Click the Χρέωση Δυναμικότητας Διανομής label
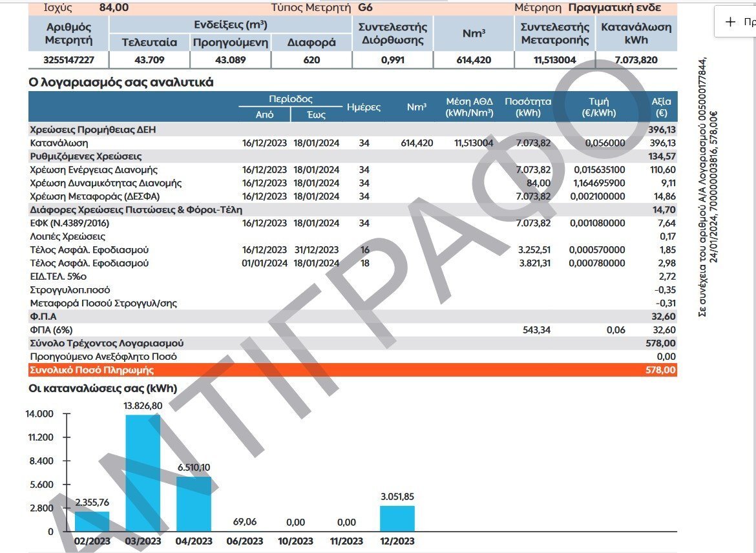Image resolution: width=756 pixels, height=553 pixels. point(105,183)
